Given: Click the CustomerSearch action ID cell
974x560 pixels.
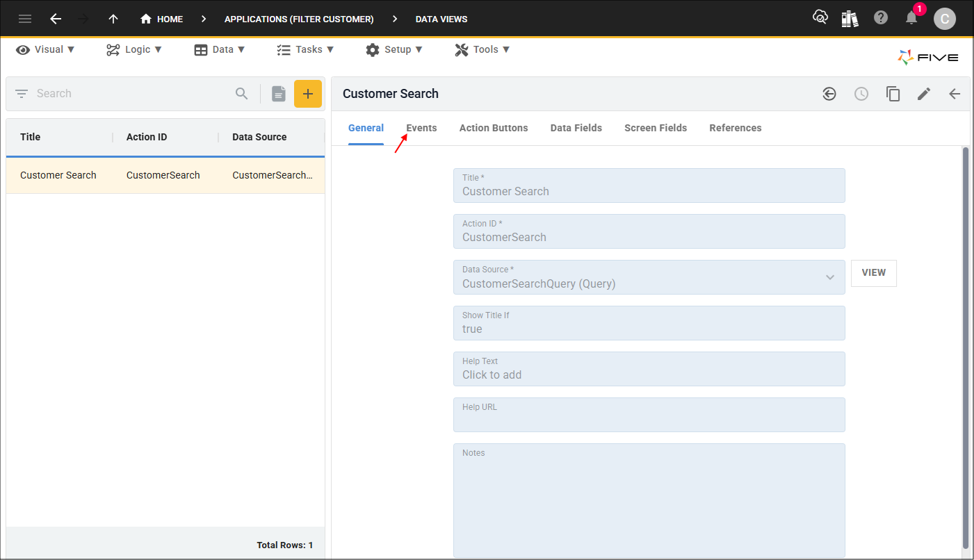Looking at the screenshot, I should pos(163,175).
